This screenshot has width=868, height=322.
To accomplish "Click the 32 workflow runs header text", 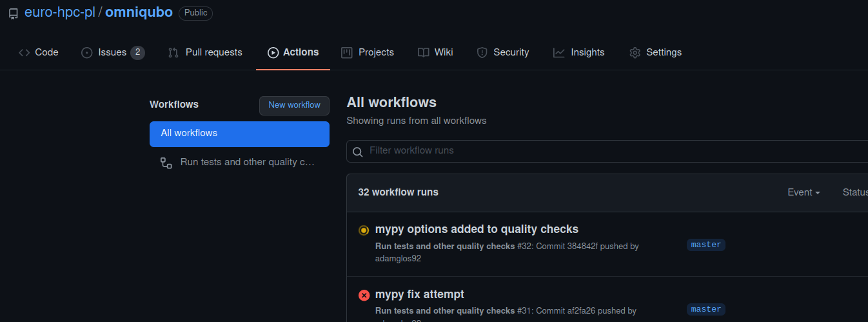I will pyautogui.click(x=398, y=192).
